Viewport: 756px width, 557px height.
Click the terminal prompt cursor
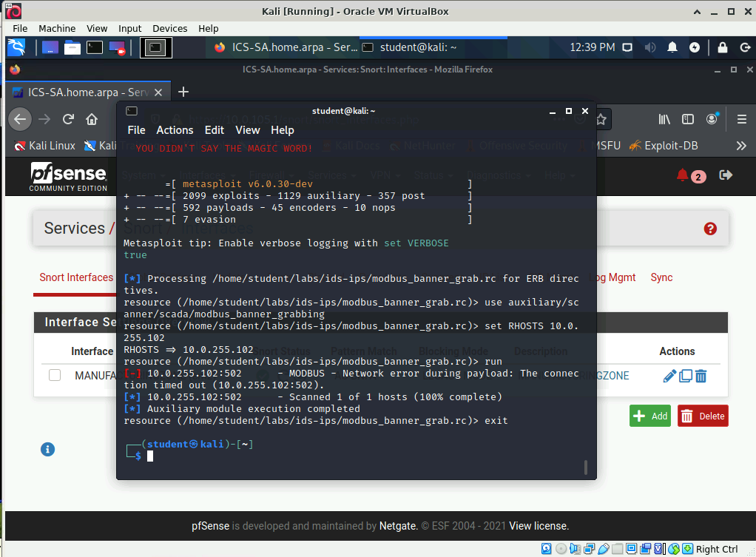(150, 456)
